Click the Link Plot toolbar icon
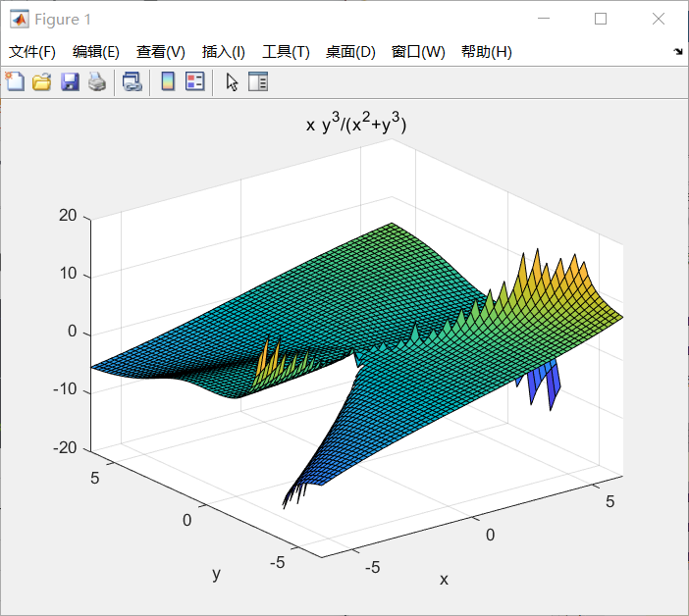Viewport: 689px width, 616px height. [132, 82]
